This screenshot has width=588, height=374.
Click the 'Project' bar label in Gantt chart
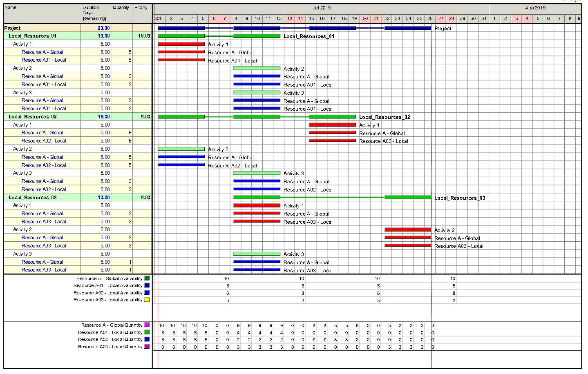[x=443, y=29]
